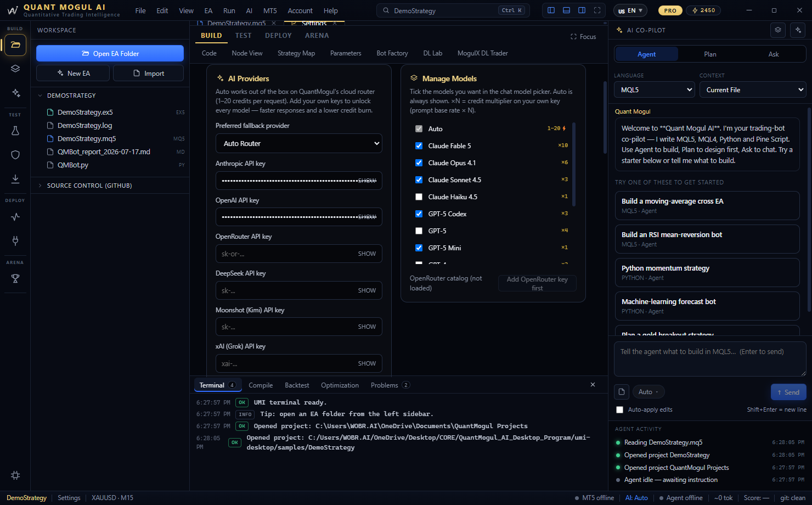Screen dimensions: 812x505
Task: Check the GPT-5 model checkbox
Action: tap(419, 231)
